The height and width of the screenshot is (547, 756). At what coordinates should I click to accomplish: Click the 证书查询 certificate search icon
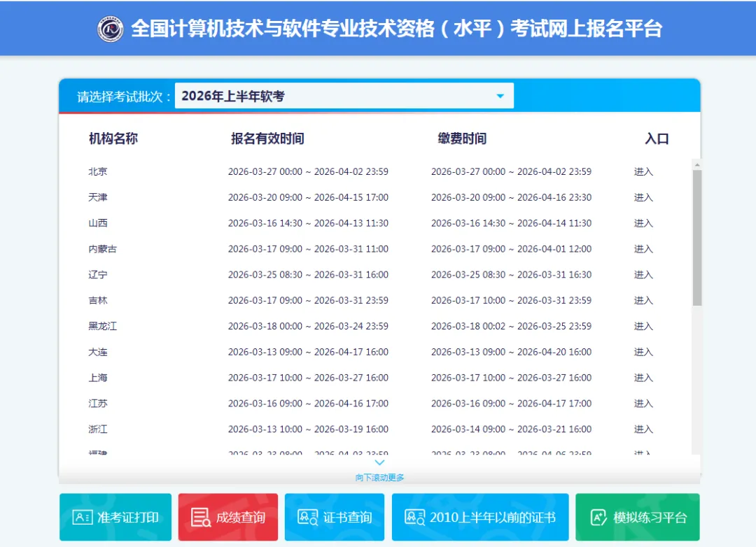click(306, 517)
